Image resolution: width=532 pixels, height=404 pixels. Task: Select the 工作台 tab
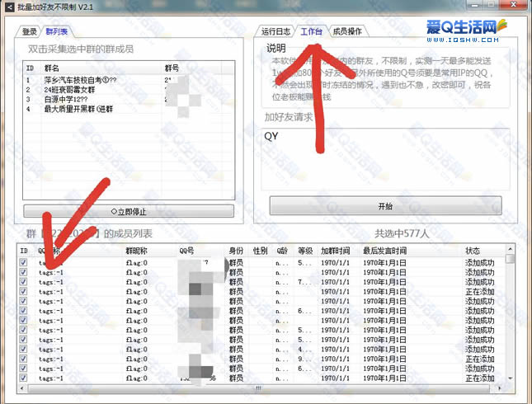[x=311, y=31]
